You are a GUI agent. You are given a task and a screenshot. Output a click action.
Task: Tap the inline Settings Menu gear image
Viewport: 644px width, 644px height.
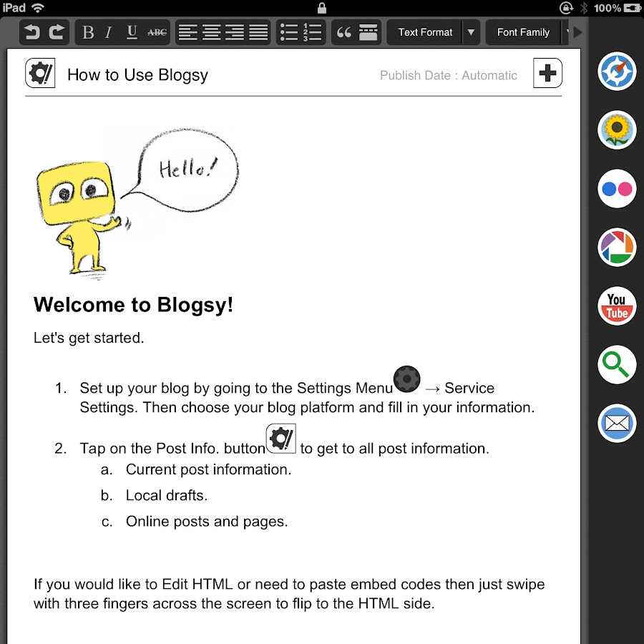click(x=406, y=379)
